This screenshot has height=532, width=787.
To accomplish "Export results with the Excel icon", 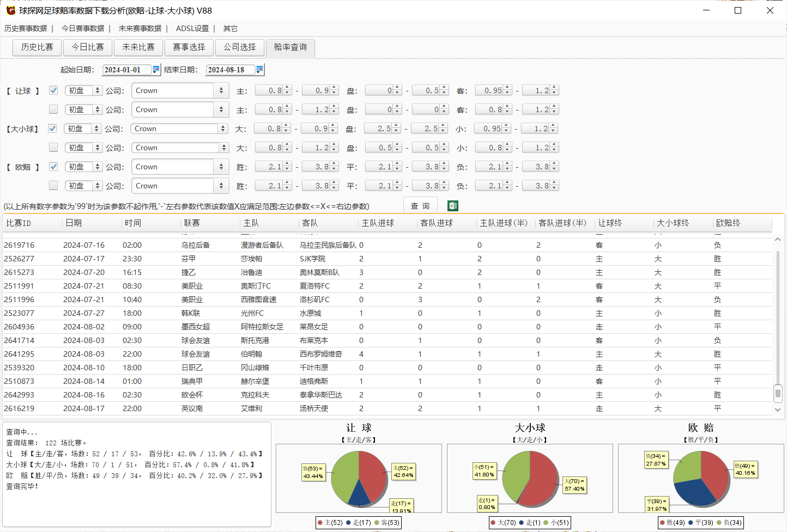I will pyautogui.click(x=453, y=206).
